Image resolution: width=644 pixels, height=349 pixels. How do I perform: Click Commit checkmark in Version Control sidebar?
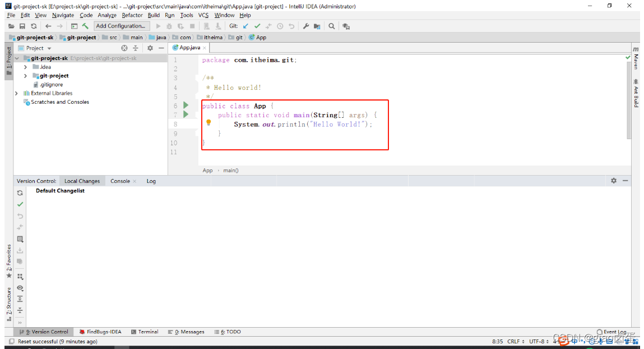[20, 204]
